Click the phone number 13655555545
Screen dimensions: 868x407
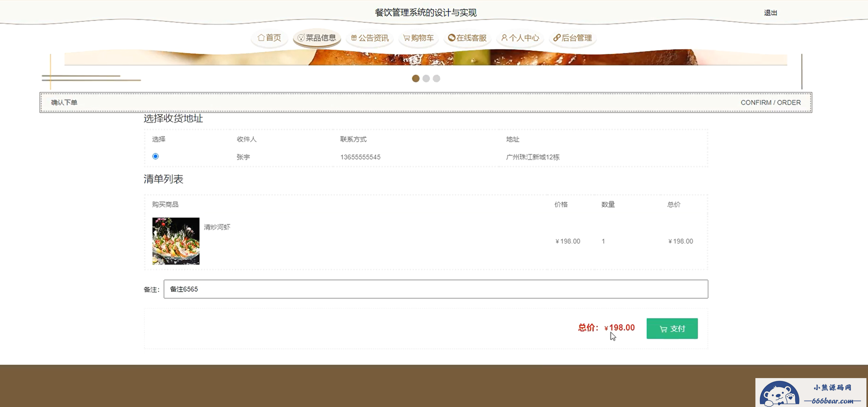click(x=360, y=157)
